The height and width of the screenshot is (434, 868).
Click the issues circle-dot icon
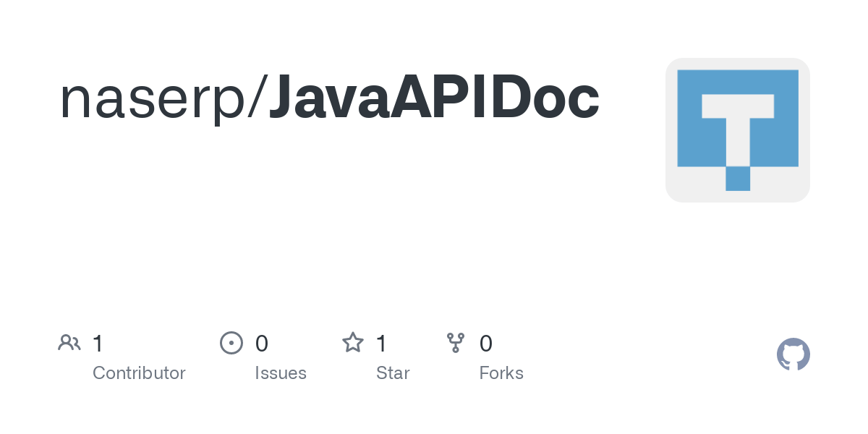point(231,343)
